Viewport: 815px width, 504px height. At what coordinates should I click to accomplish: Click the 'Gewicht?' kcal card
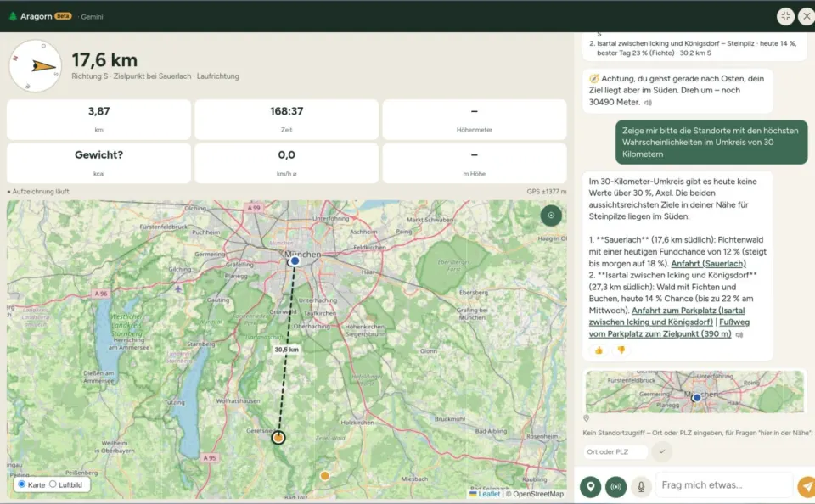tap(98, 163)
